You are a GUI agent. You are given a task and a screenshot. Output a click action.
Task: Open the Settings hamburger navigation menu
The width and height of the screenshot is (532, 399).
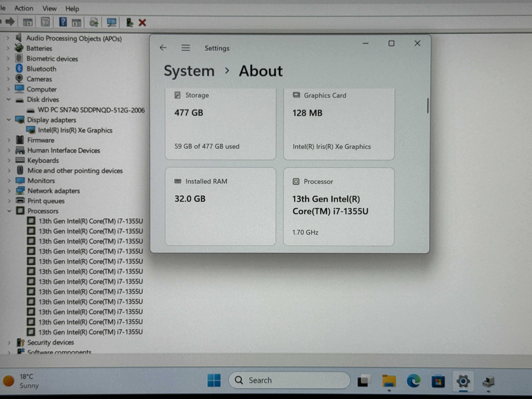pos(186,48)
